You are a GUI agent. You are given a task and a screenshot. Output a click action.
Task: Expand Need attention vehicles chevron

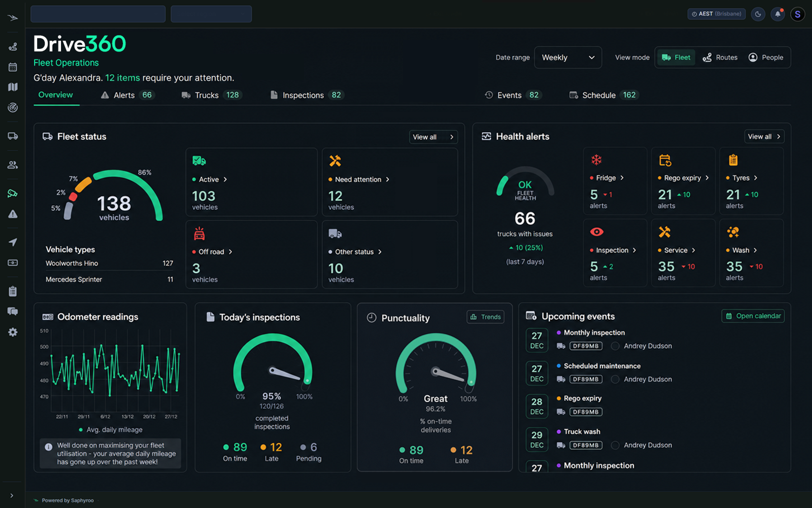(388, 179)
